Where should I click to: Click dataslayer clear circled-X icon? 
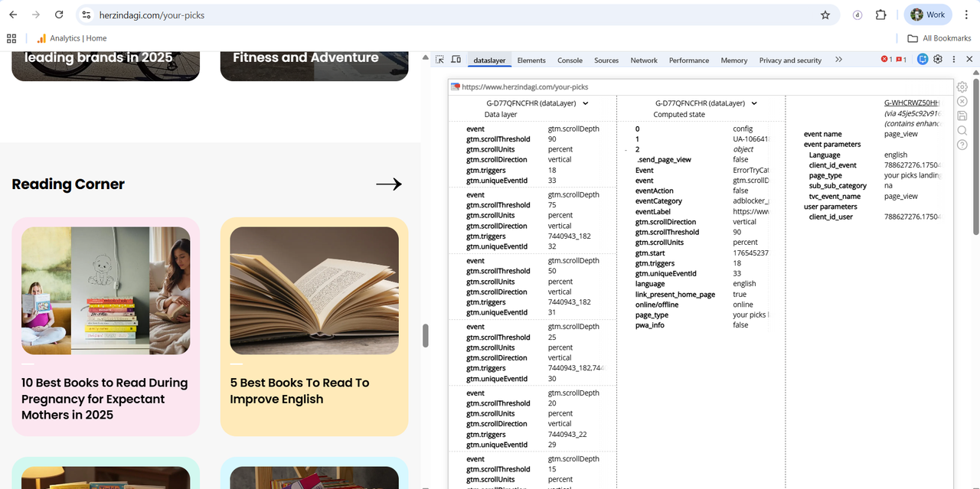(962, 102)
